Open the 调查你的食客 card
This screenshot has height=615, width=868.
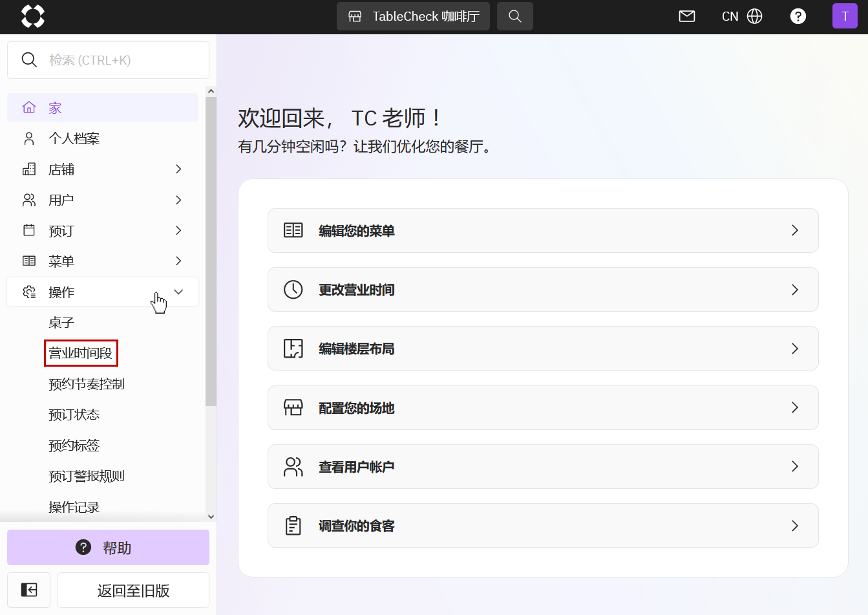[x=543, y=525]
